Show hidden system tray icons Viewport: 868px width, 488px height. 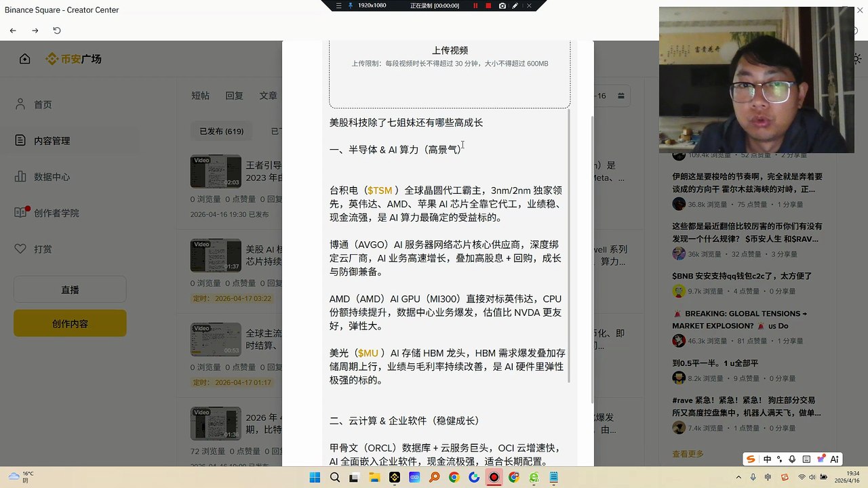[x=739, y=477]
